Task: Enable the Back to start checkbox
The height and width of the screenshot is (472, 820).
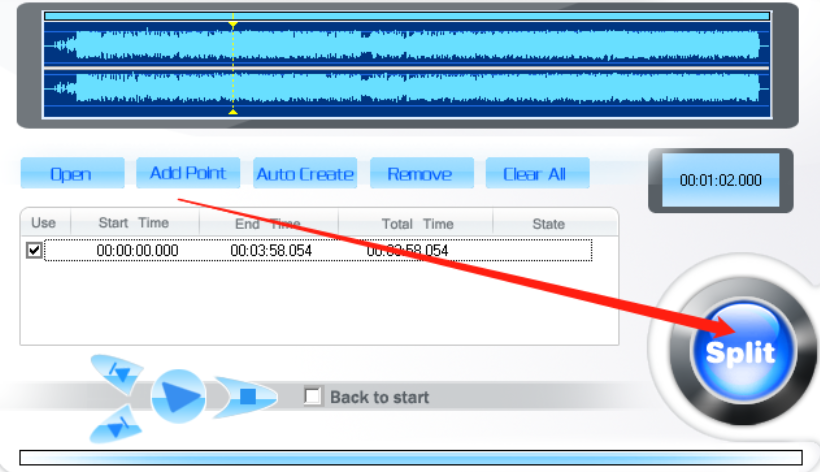Action: pyautogui.click(x=313, y=396)
